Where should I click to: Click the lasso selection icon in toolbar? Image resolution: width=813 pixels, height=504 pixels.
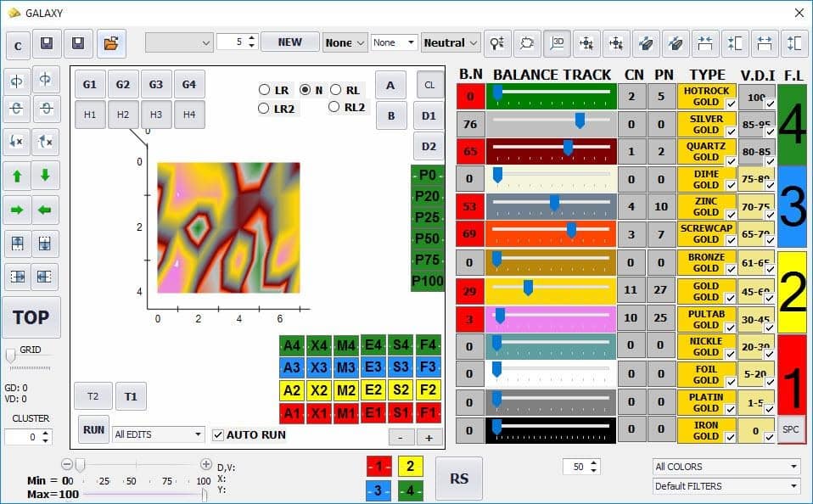527,42
